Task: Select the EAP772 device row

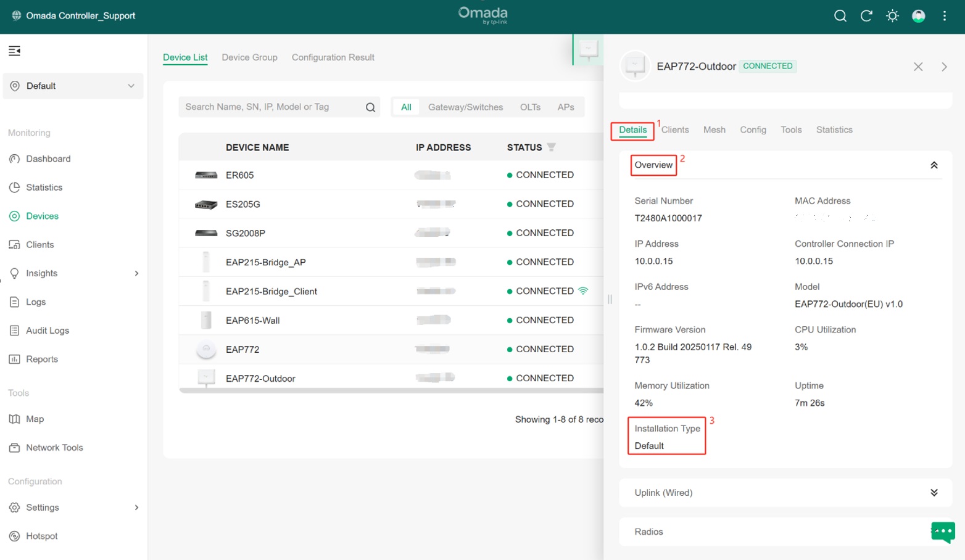Action: [x=391, y=349]
